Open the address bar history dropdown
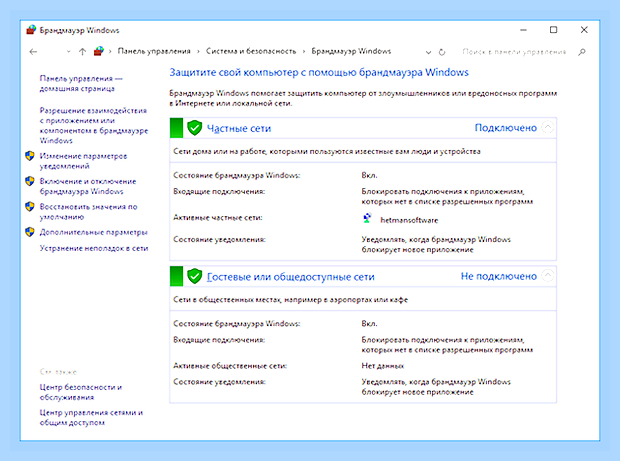The height and width of the screenshot is (461, 620). pyautogui.click(x=428, y=52)
